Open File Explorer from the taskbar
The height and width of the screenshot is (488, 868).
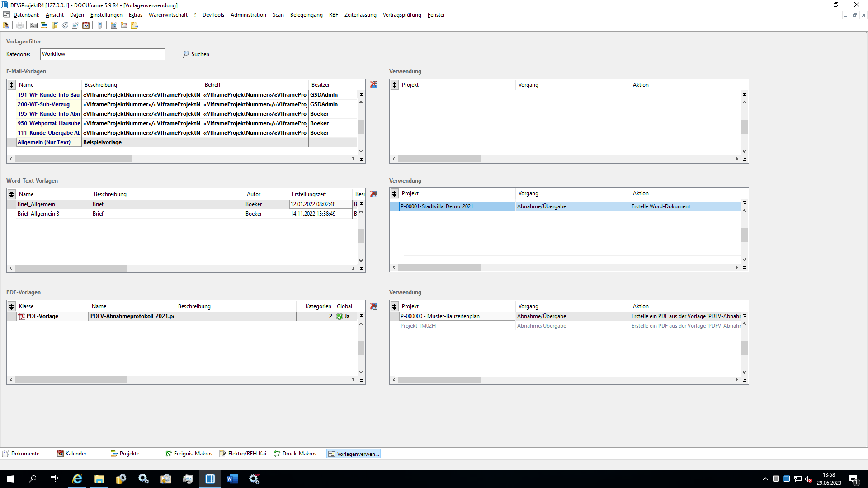click(99, 479)
